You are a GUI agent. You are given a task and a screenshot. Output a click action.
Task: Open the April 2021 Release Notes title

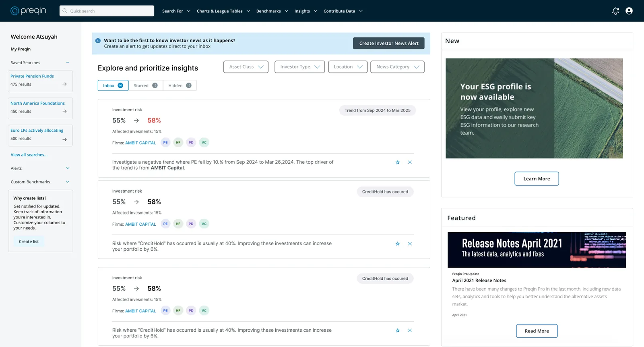(479, 281)
